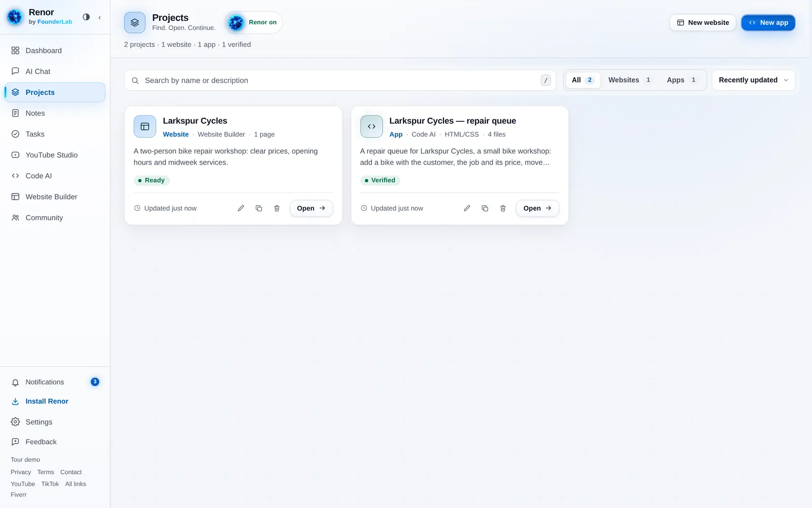Click the repair queue app code icon

371,126
